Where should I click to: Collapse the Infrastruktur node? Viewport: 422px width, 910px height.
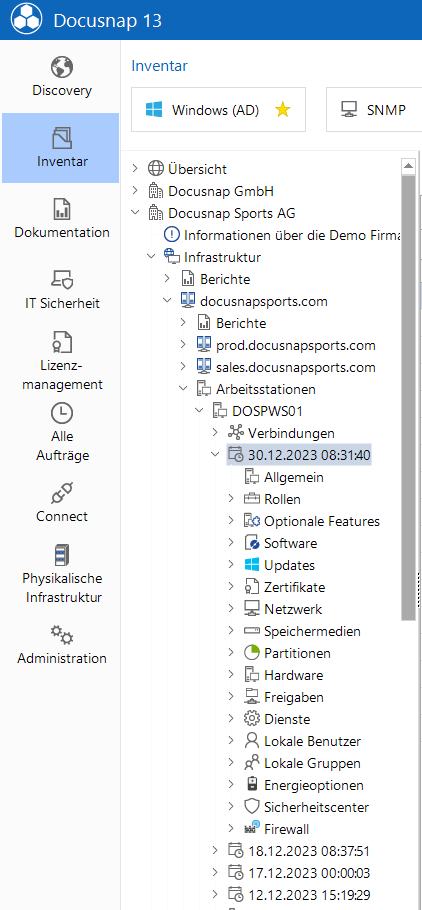click(152, 257)
